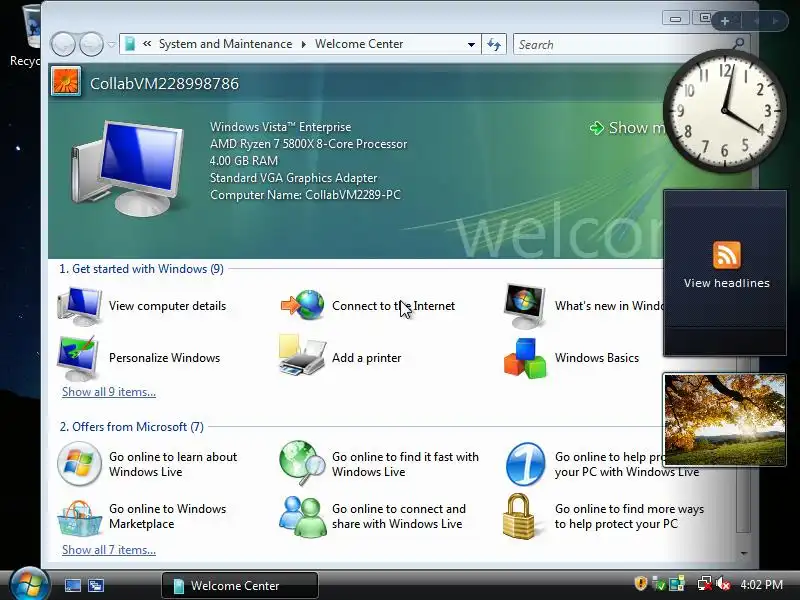Click View headlines in feed gadget
This screenshot has width=800, height=600.
[x=727, y=283]
